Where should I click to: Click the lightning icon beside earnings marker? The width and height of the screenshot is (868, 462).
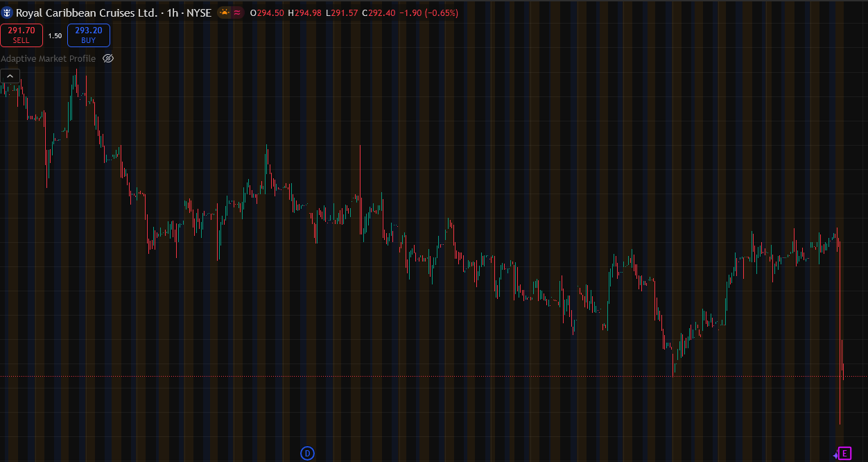(x=835, y=455)
